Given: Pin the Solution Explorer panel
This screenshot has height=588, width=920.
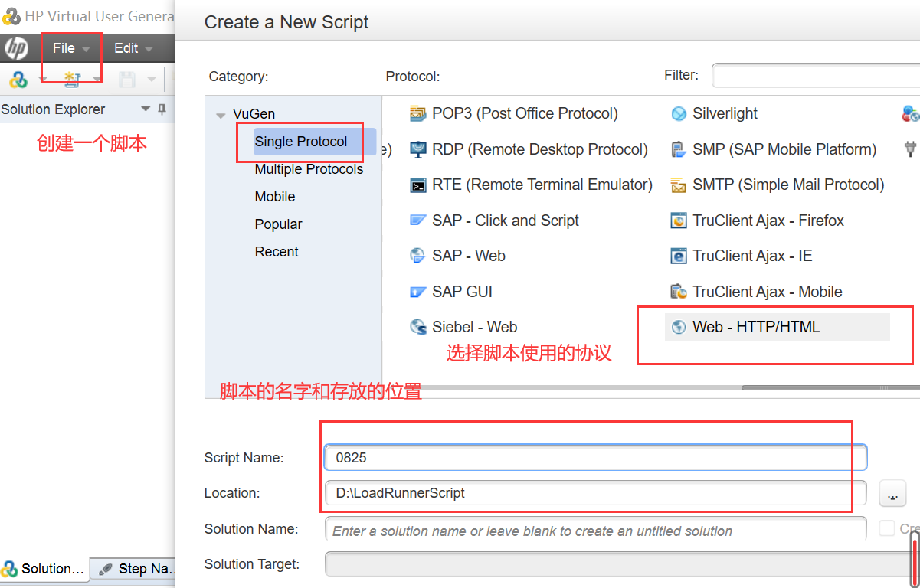Looking at the screenshot, I should [x=162, y=109].
